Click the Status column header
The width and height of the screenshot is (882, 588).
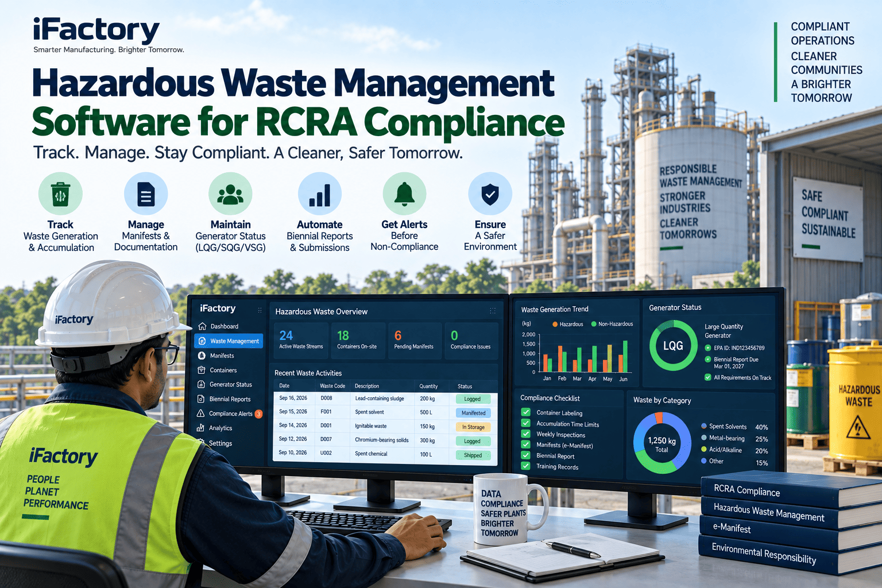click(x=465, y=386)
